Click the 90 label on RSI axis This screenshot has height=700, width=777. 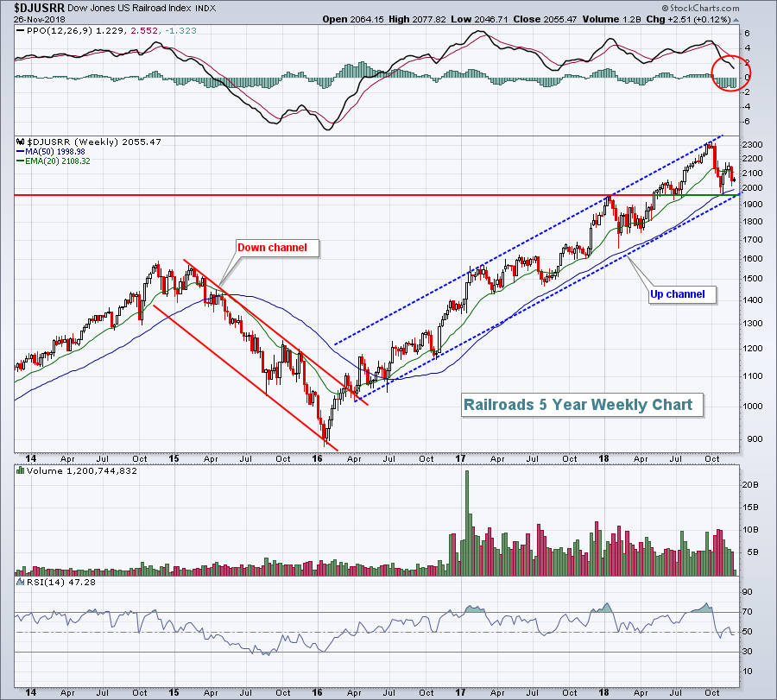(x=747, y=592)
